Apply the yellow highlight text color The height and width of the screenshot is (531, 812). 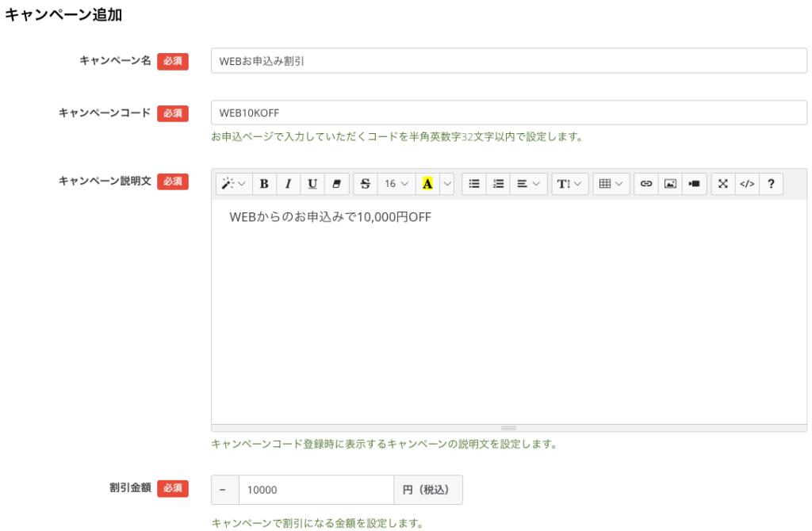click(427, 184)
